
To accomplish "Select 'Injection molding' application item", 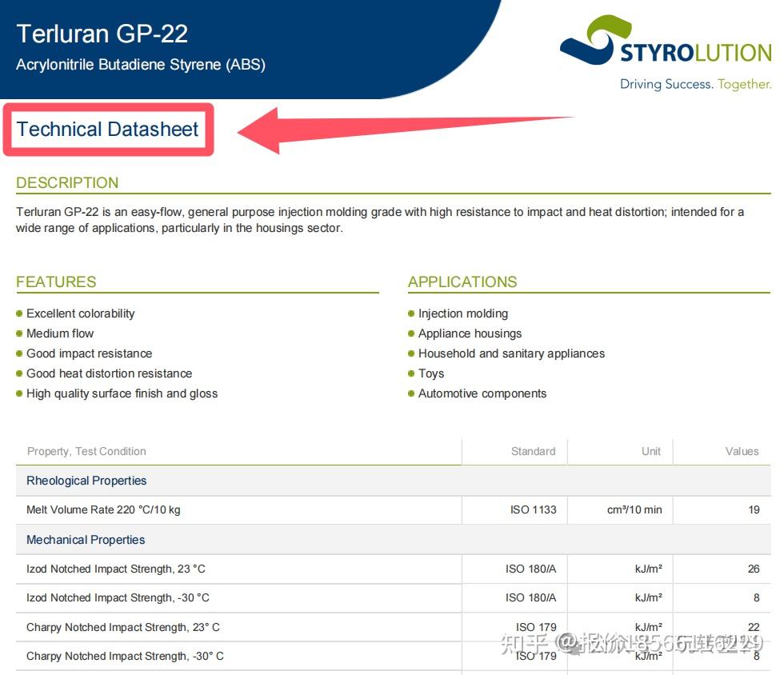I will point(463,314).
